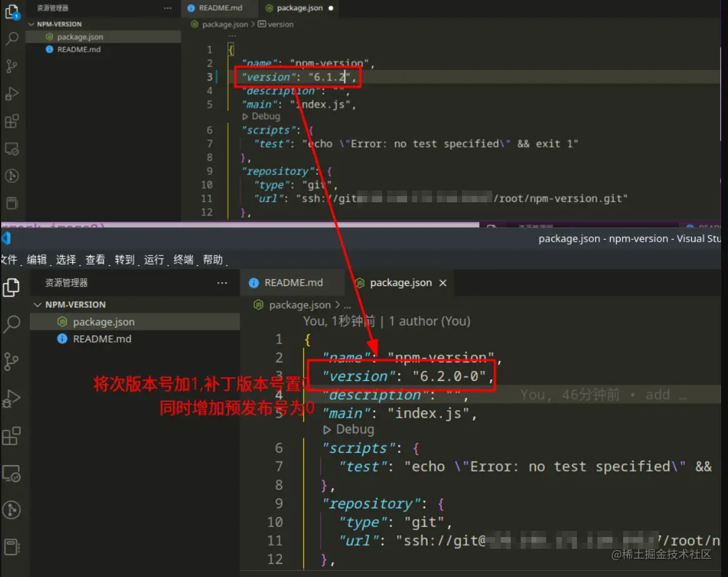Viewport: 728px width, 577px height.
Task: Click line 1 opening brace in bottom editor
Action: point(307,340)
